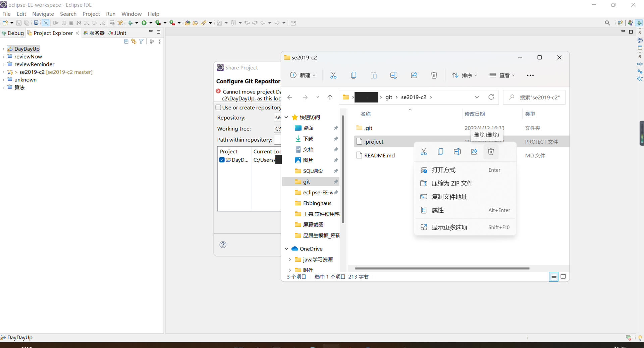Open Eclipse search using the magnifier icon

tap(607, 23)
